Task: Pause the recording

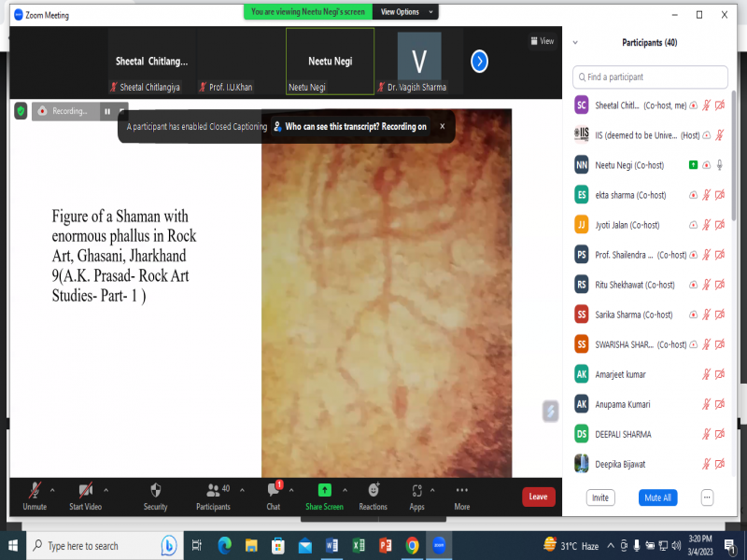Action: (x=106, y=111)
